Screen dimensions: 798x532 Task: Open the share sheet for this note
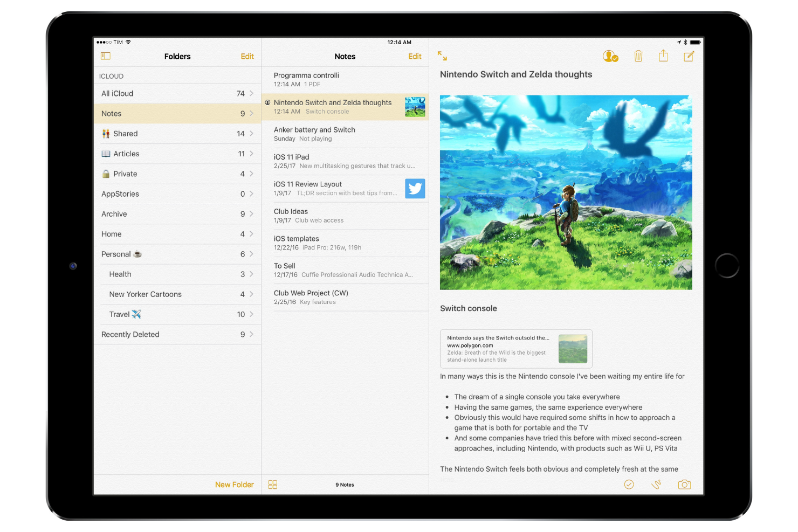point(663,56)
